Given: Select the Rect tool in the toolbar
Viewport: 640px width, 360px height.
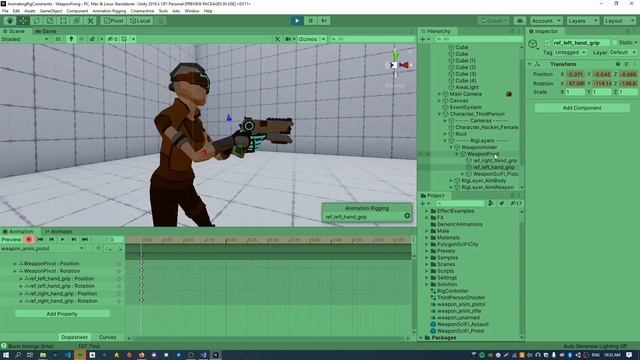Looking at the screenshot, I should click(63, 21).
